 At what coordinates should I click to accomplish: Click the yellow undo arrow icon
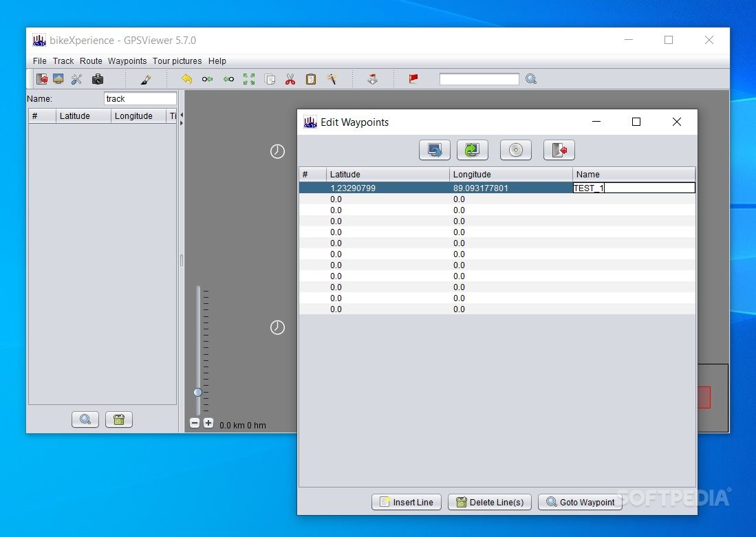pos(186,79)
